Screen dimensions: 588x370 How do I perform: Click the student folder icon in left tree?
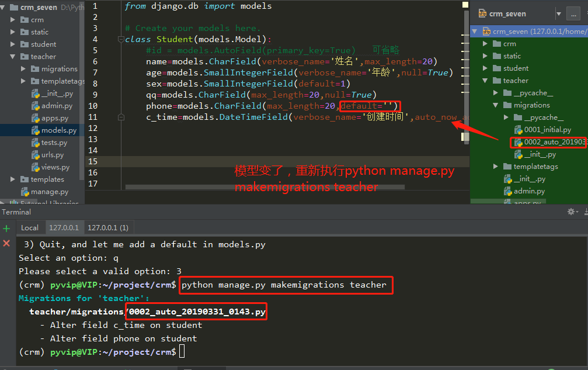tap(25, 44)
